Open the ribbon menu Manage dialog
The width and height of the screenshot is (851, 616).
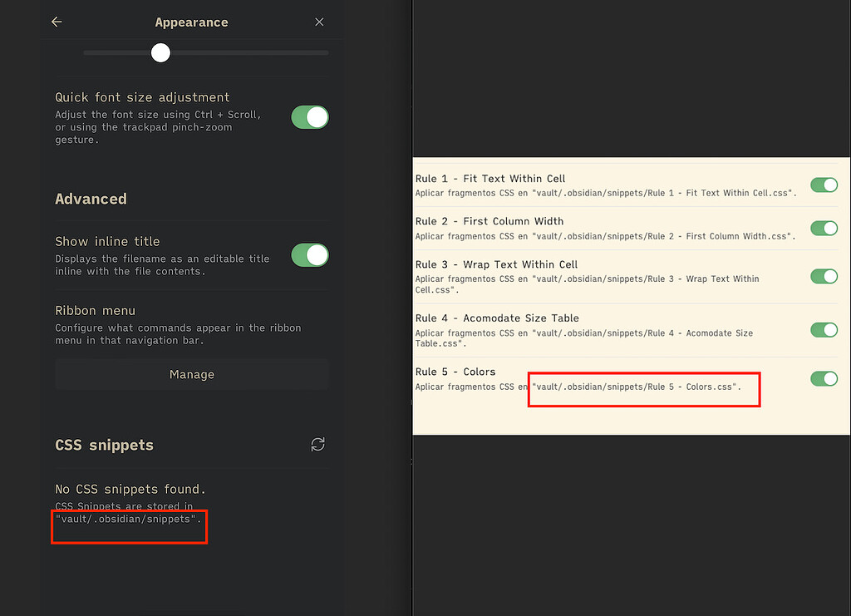coord(191,374)
